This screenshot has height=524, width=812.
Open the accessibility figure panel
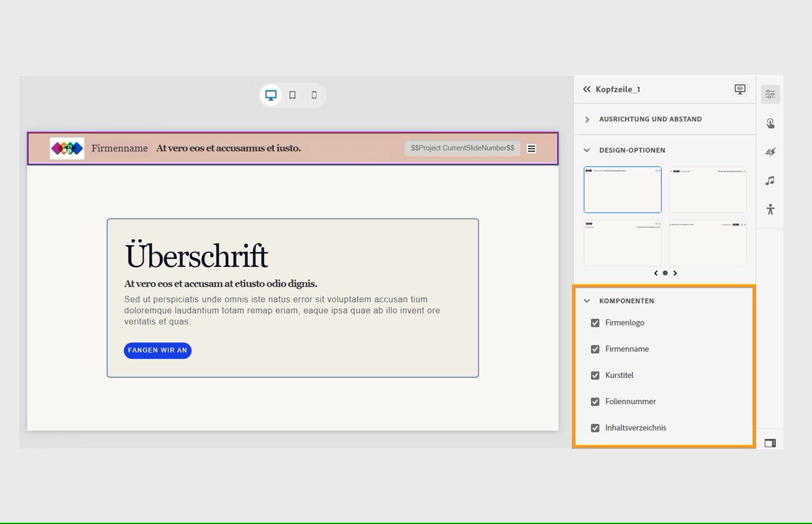point(770,209)
